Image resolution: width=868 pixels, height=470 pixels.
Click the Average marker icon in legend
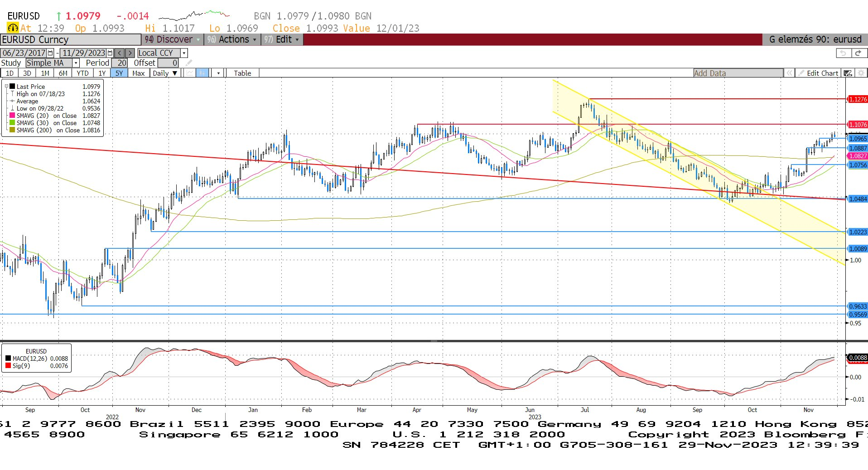click(x=13, y=101)
